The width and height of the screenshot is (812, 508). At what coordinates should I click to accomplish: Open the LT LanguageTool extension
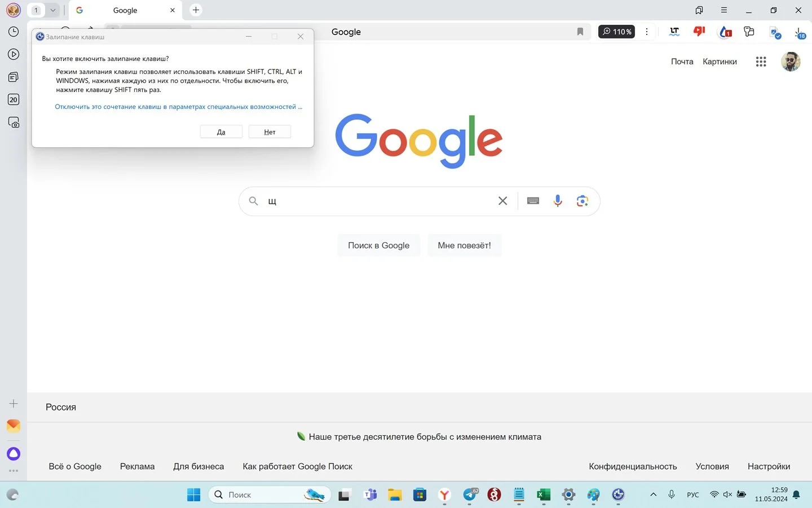pyautogui.click(x=674, y=32)
